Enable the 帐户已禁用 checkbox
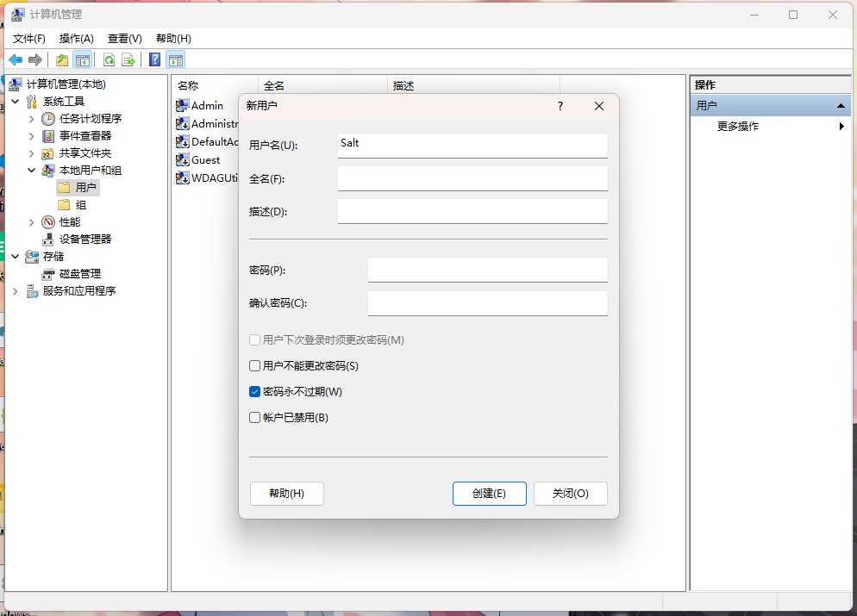857x616 pixels. coord(255,418)
